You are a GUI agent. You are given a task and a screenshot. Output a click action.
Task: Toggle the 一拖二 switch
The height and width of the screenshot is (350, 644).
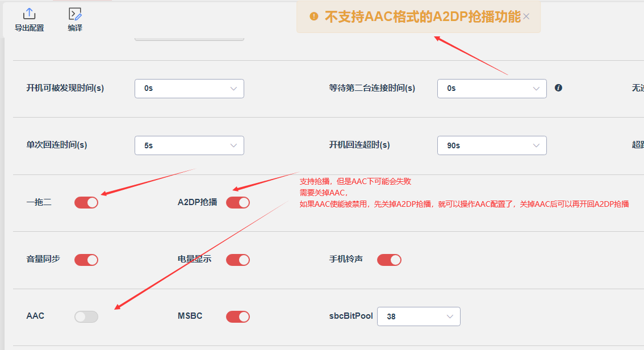click(x=86, y=202)
